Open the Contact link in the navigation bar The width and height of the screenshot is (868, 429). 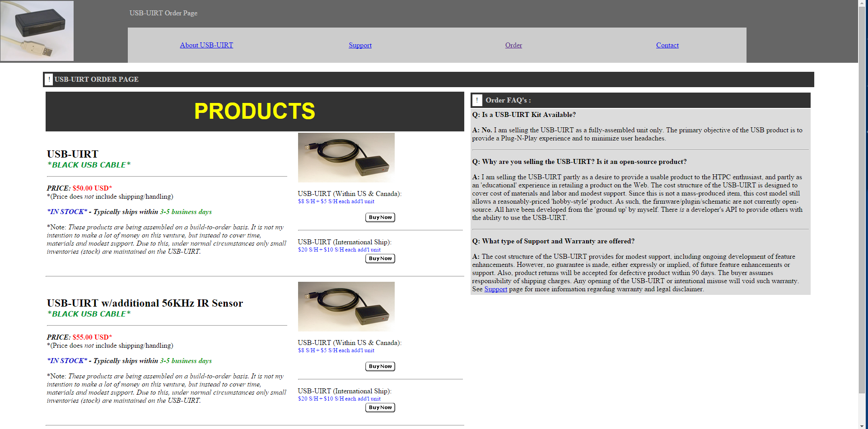coord(667,45)
